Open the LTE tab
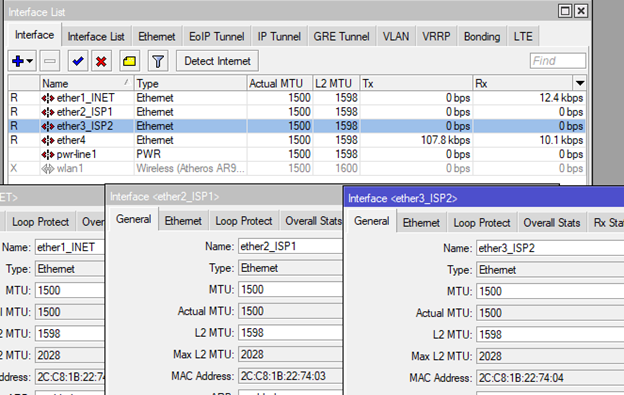The height and width of the screenshot is (395, 624). pos(523,37)
